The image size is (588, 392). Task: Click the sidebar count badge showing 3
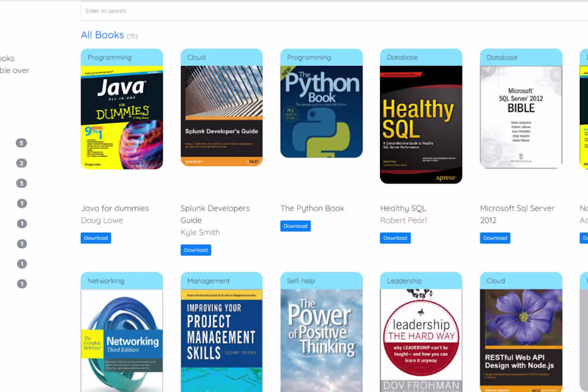pos(21,183)
